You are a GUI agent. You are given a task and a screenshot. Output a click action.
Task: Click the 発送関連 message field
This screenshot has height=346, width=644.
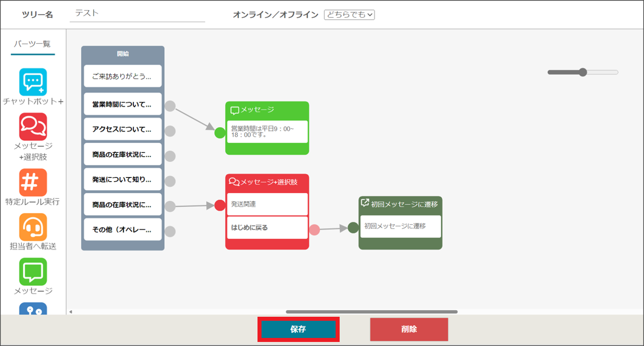click(x=267, y=204)
